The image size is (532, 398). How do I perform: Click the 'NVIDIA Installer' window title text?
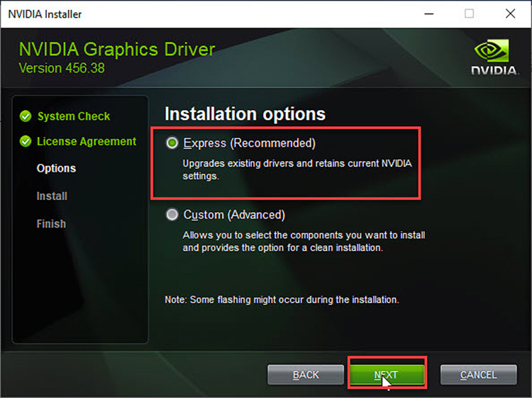point(45,14)
